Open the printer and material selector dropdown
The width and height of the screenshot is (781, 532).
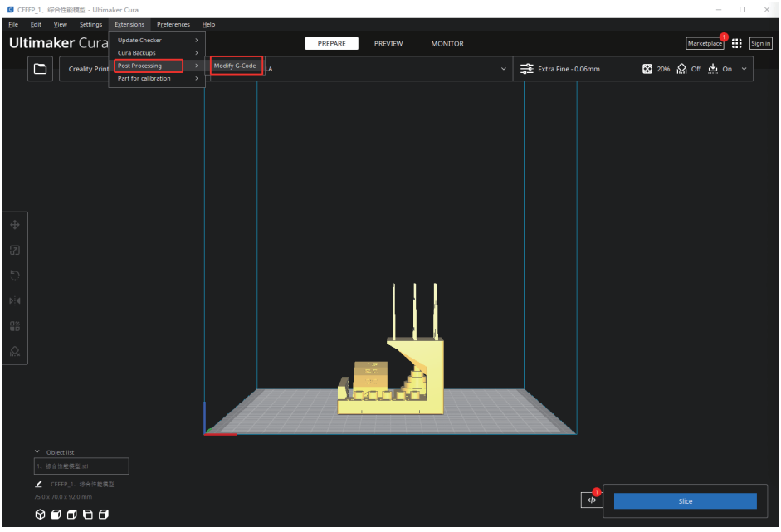tap(503, 69)
